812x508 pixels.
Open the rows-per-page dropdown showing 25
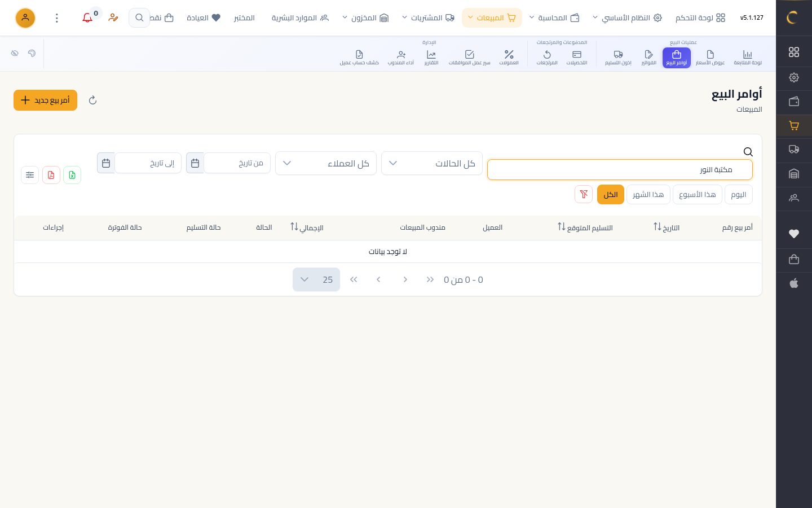click(316, 279)
